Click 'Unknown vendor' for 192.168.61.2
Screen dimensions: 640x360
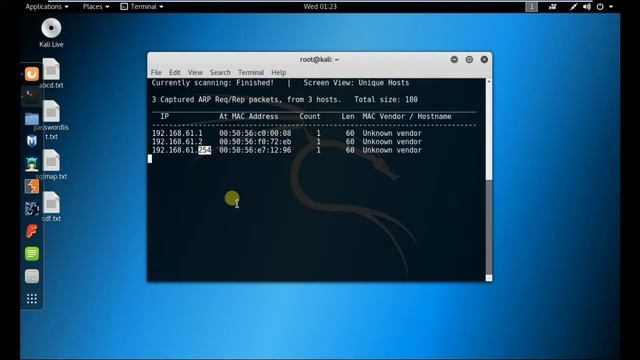tap(392, 142)
